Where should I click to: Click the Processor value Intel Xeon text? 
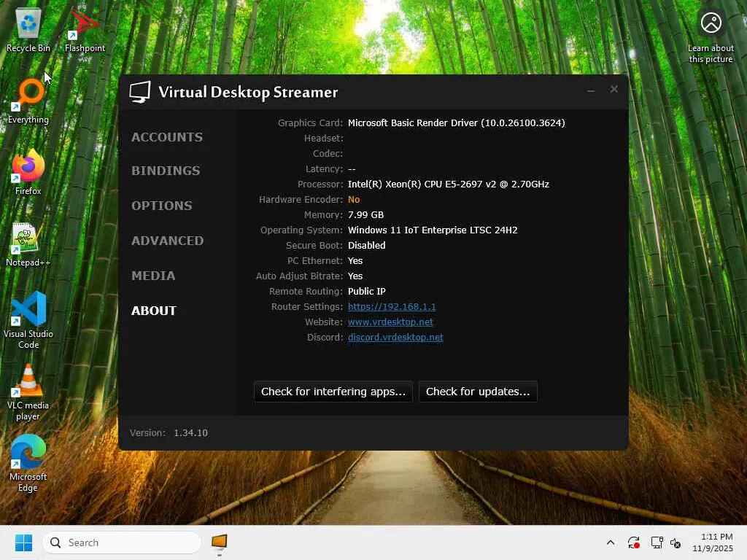point(449,184)
